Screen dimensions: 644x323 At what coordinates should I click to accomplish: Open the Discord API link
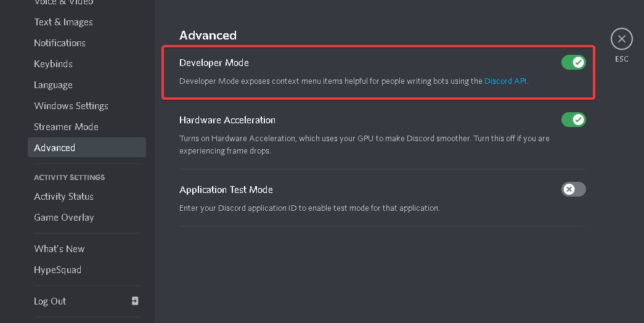505,81
